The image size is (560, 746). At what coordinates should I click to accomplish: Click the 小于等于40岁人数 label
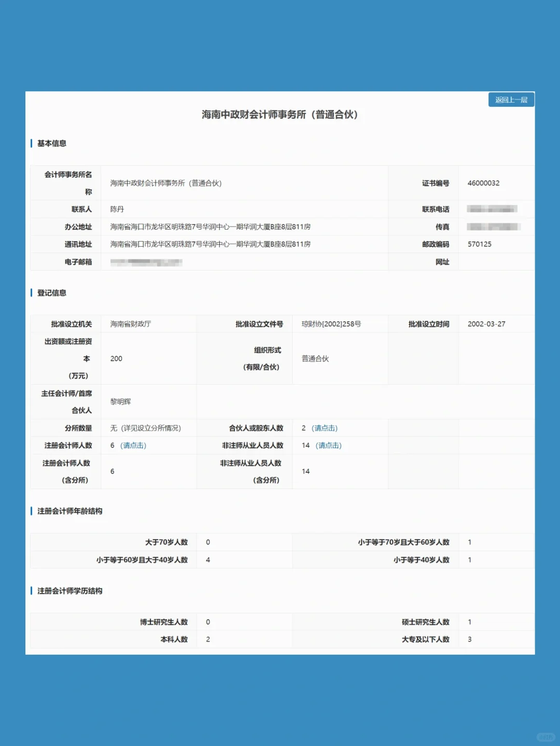click(x=421, y=560)
